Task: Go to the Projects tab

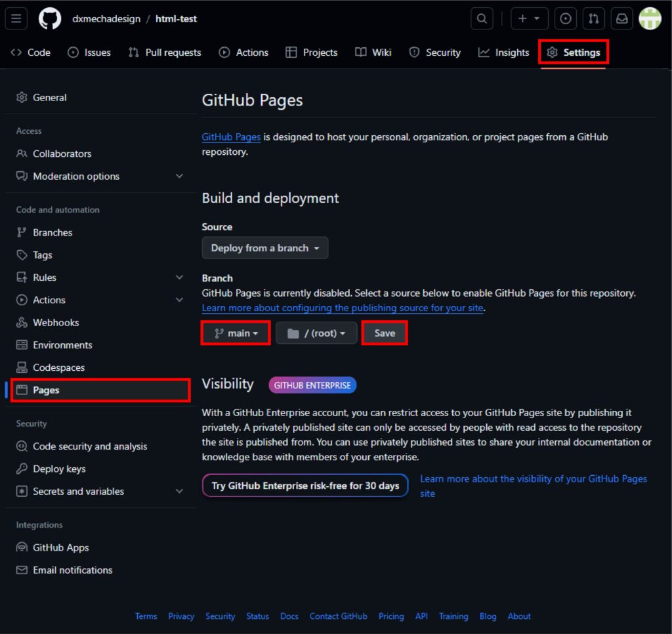Action: (x=312, y=53)
